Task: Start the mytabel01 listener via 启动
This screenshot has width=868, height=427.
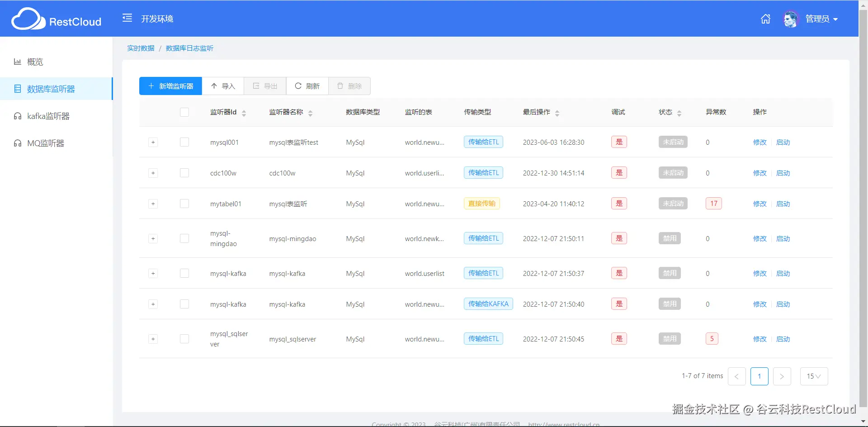Action: [x=783, y=204]
